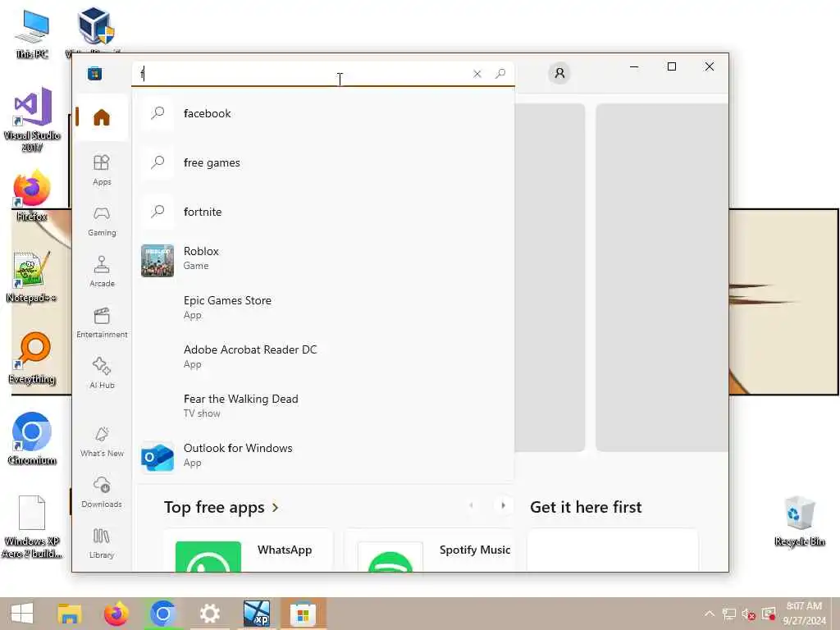Viewport: 840px width, 630px height.
Task: Choose Roblox game from suggestions
Action: coord(323,260)
